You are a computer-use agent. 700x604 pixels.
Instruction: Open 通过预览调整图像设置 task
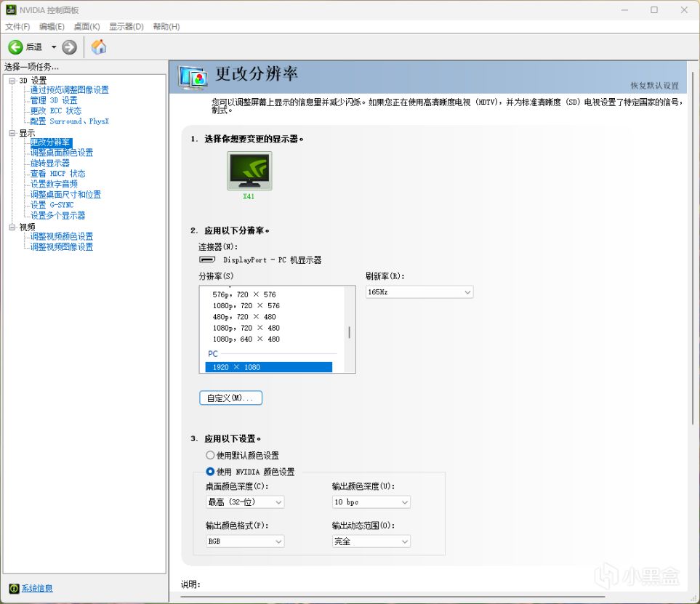tap(69, 89)
